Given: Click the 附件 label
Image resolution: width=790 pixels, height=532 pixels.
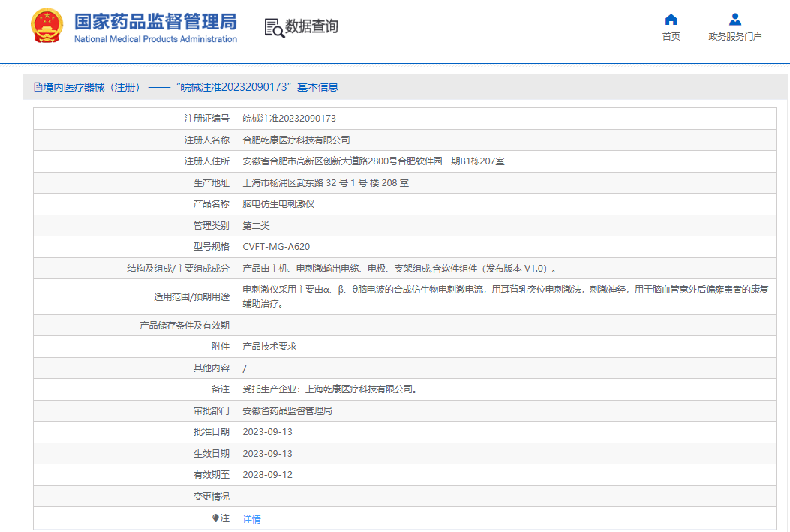Looking at the screenshot, I should point(220,347).
